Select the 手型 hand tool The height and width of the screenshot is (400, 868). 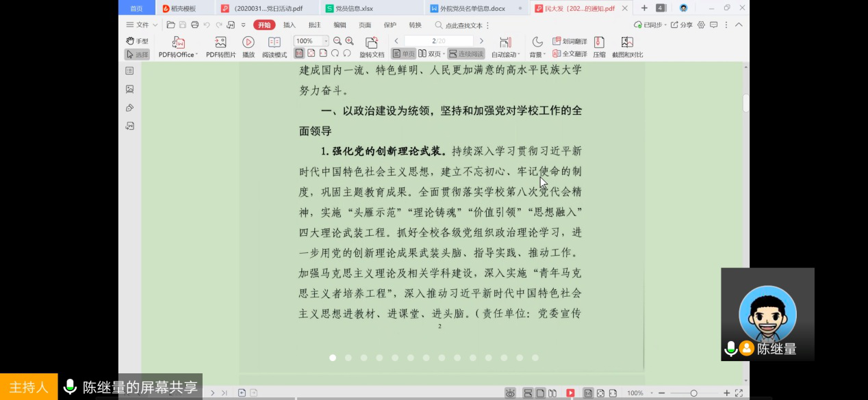pyautogui.click(x=137, y=41)
